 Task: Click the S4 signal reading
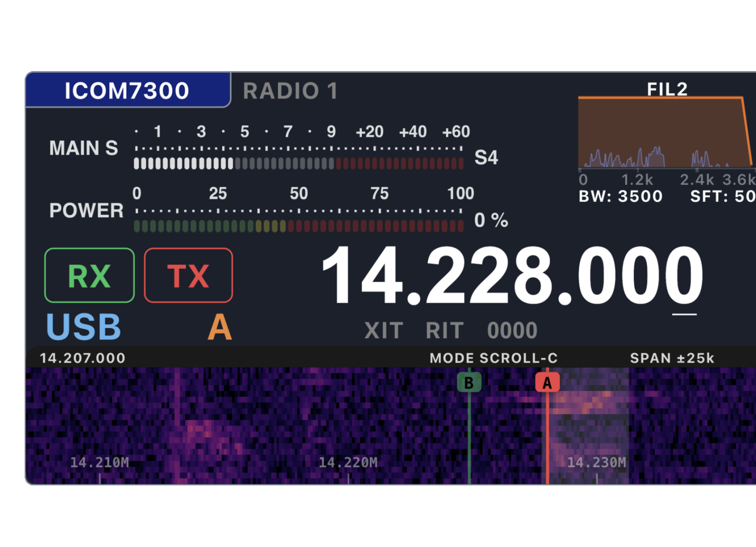tap(486, 157)
